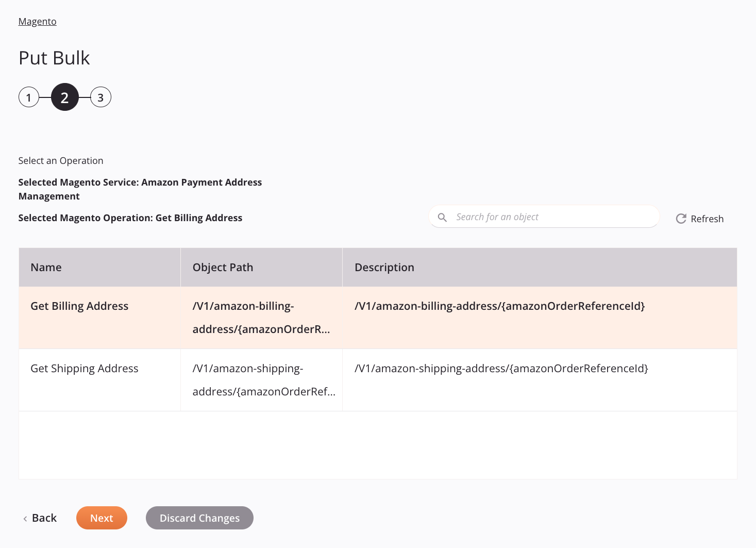Image resolution: width=756 pixels, height=548 pixels.
Task: Focus the Search for an object field
Action: click(544, 217)
